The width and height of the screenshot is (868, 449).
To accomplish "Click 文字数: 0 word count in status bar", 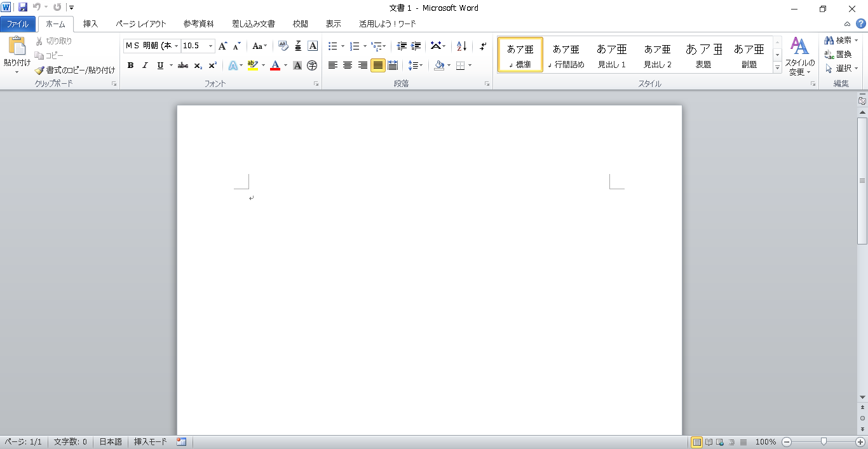I will tap(71, 442).
